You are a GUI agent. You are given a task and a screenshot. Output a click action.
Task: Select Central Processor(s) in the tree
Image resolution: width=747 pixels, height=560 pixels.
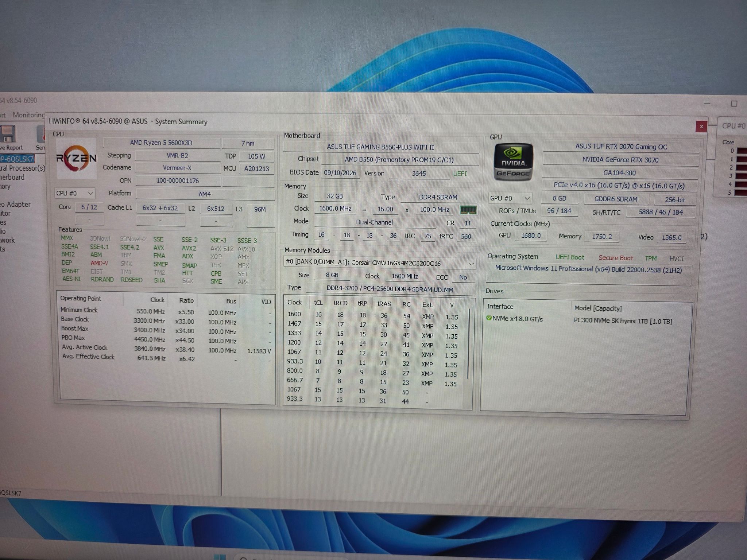click(x=23, y=168)
